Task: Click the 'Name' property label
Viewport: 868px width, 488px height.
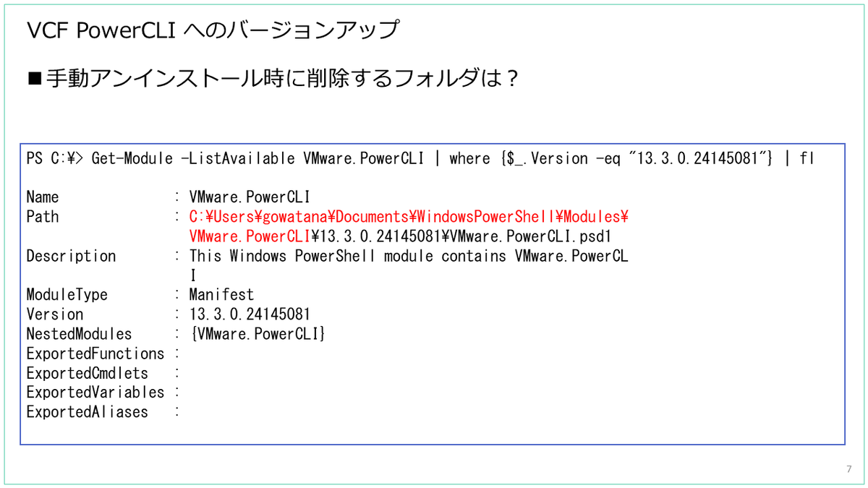Action: coord(43,197)
